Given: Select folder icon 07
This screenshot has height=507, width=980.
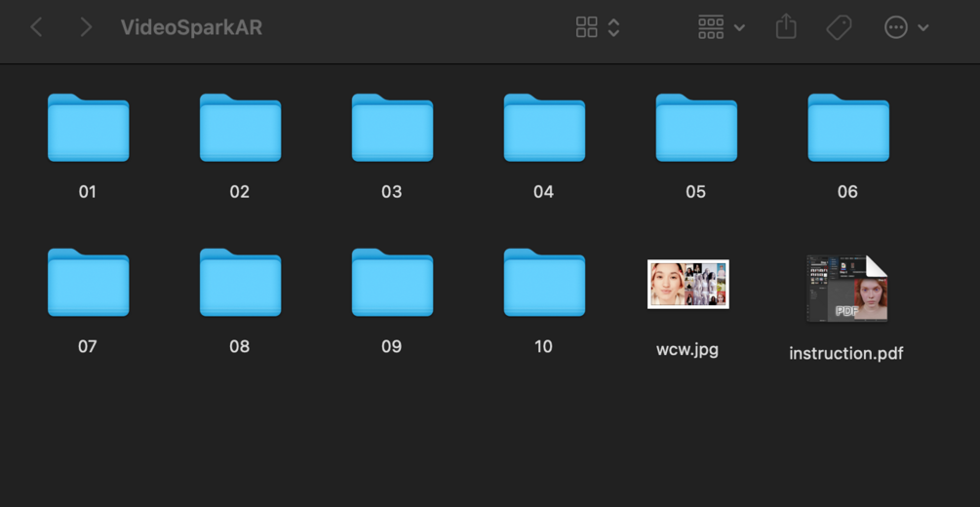Looking at the screenshot, I should click(88, 283).
